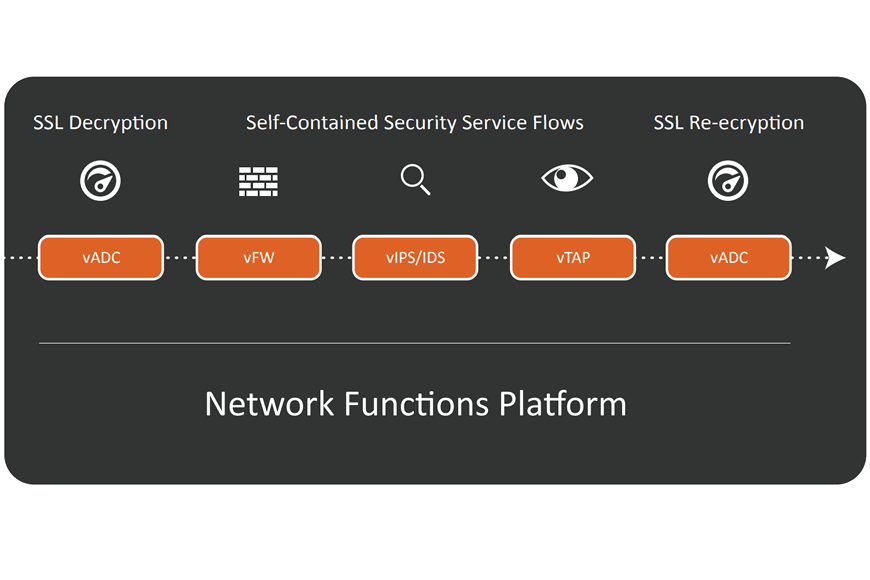Select the SSL Re-ecryption heading text

tap(728, 123)
